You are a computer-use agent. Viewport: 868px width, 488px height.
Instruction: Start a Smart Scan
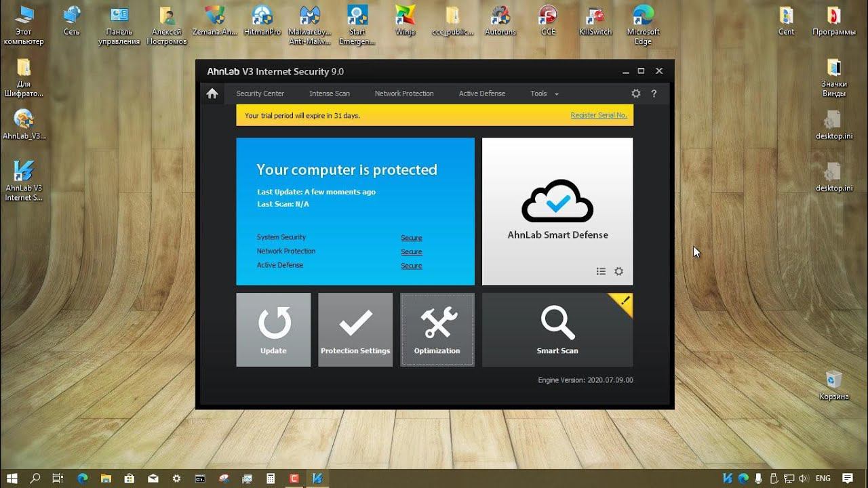pos(557,329)
